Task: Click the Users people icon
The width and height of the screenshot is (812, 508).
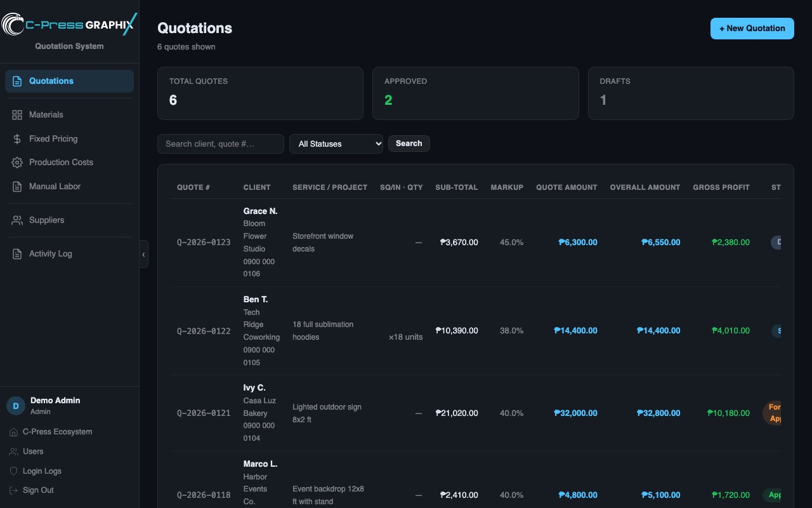Action: (14, 451)
